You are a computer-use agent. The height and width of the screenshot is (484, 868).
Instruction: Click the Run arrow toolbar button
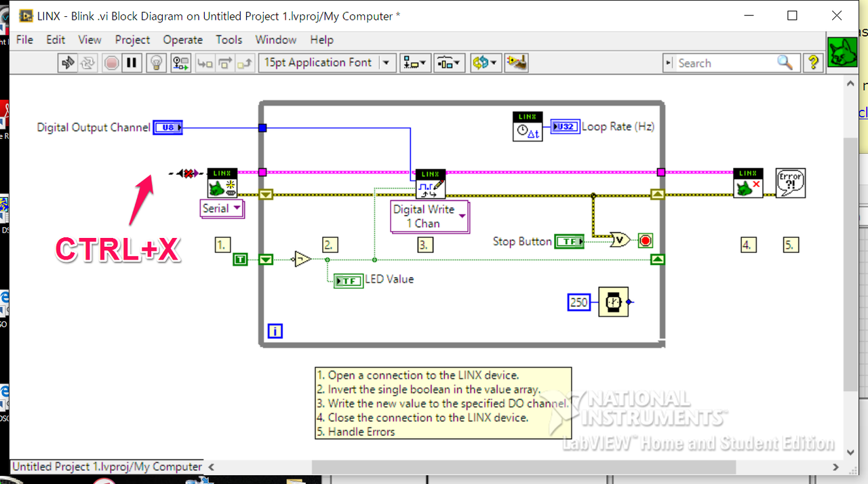68,63
